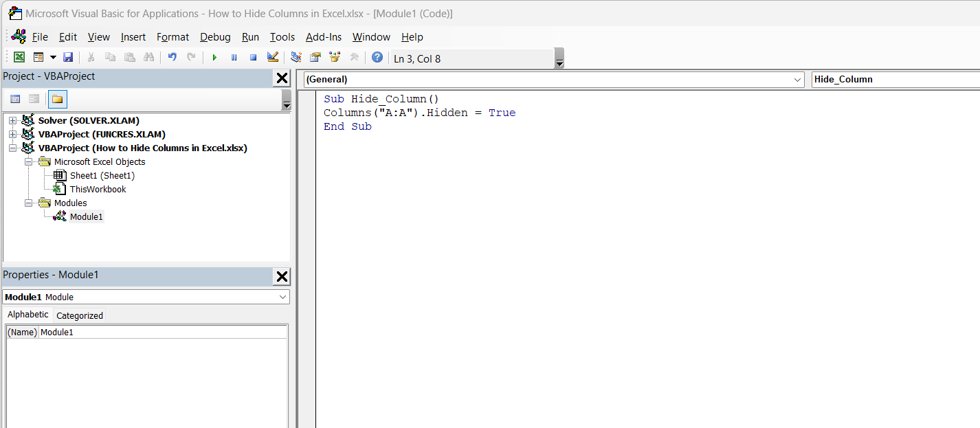Open the Edit menu
The image size is (980, 428).
tap(68, 37)
